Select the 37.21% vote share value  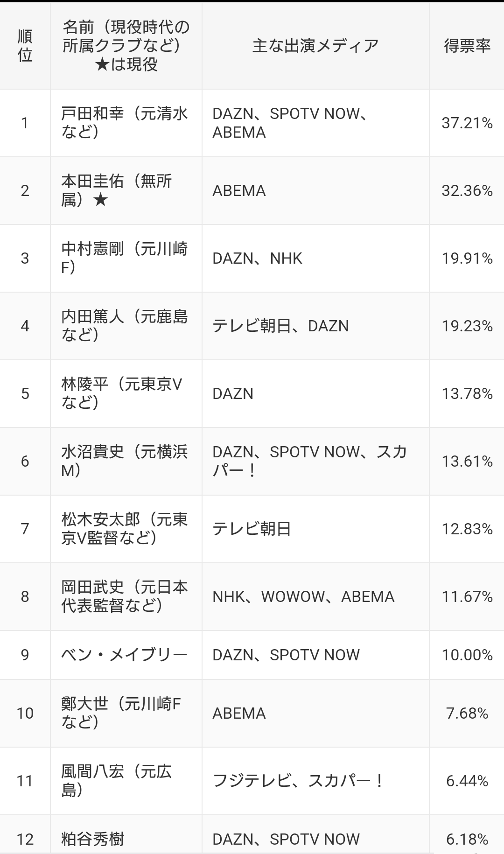467,123
